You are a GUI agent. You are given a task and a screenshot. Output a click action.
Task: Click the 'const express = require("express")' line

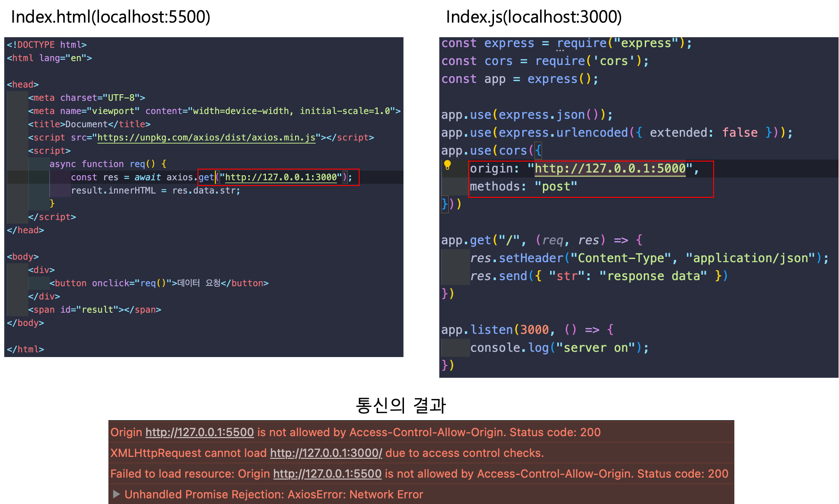(x=567, y=43)
